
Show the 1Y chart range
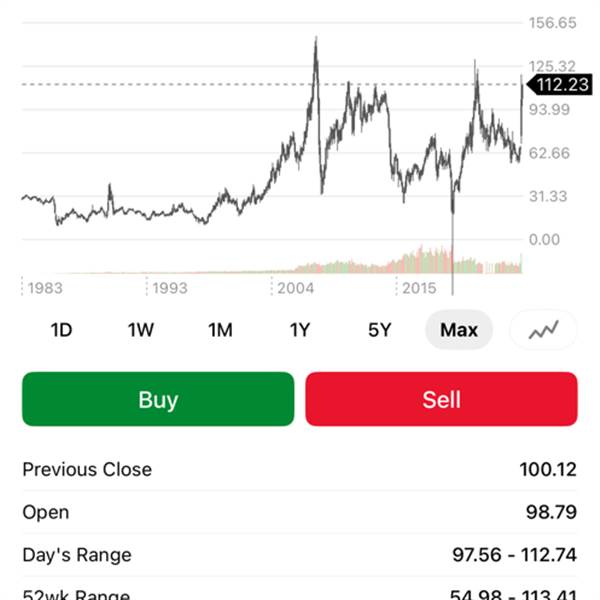[300, 330]
